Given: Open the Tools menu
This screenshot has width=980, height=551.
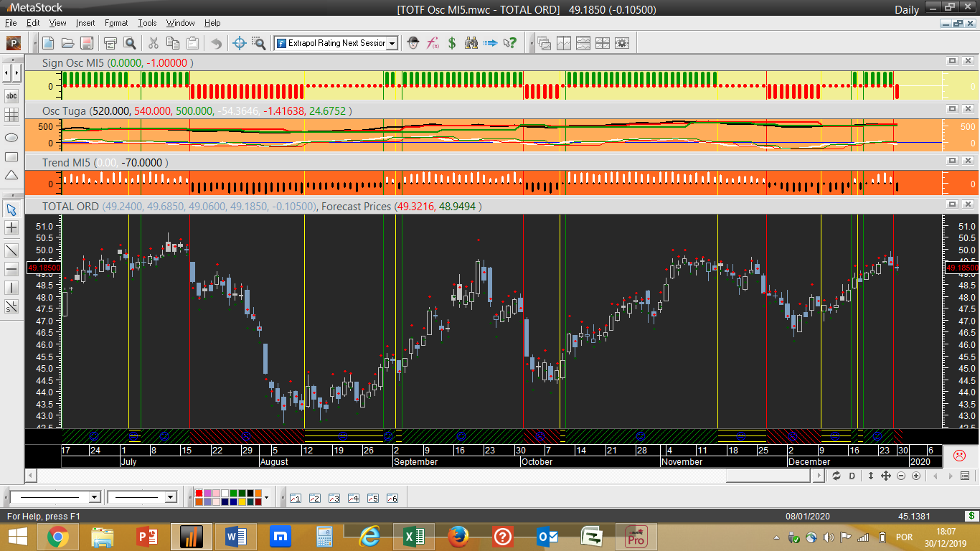Looking at the screenshot, I should [147, 23].
